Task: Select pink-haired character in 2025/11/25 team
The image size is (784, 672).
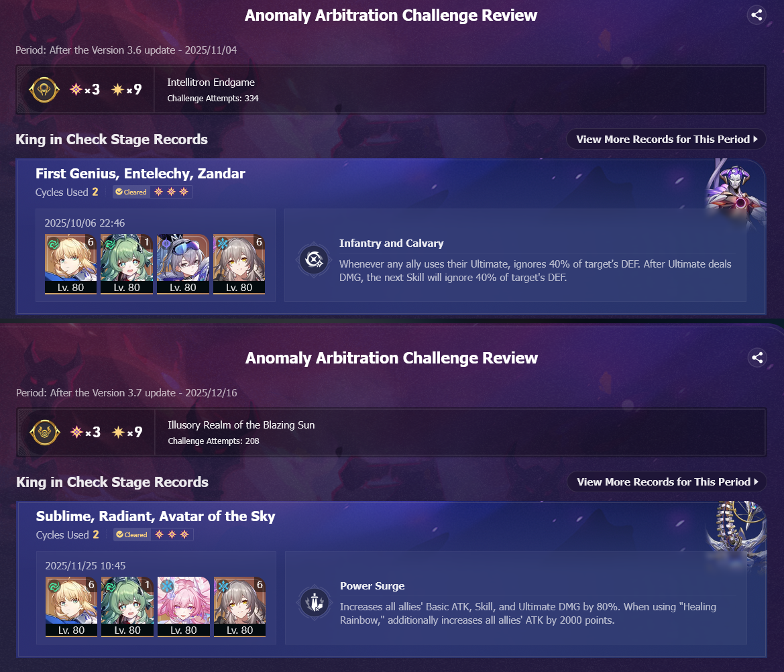Action: 184,606
